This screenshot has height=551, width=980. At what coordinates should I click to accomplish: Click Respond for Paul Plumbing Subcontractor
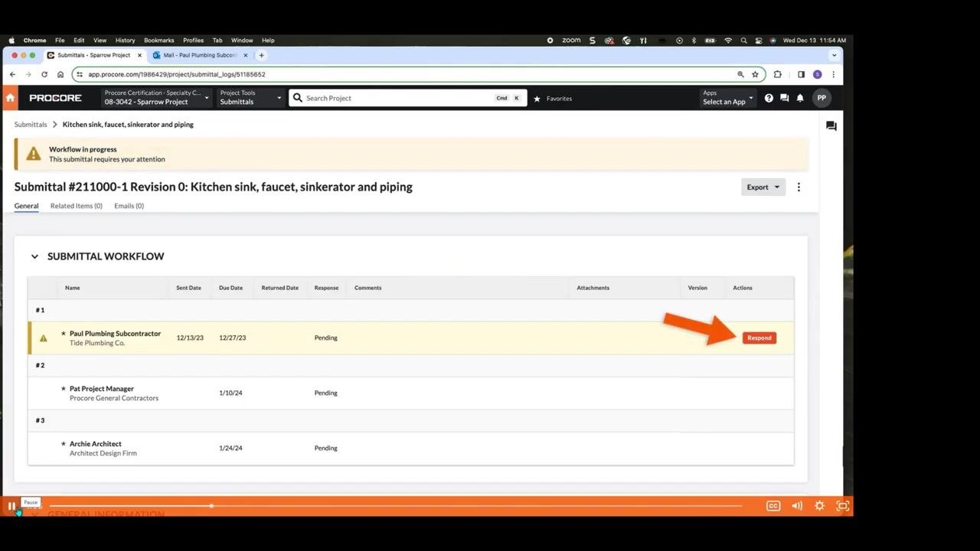[x=759, y=337]
